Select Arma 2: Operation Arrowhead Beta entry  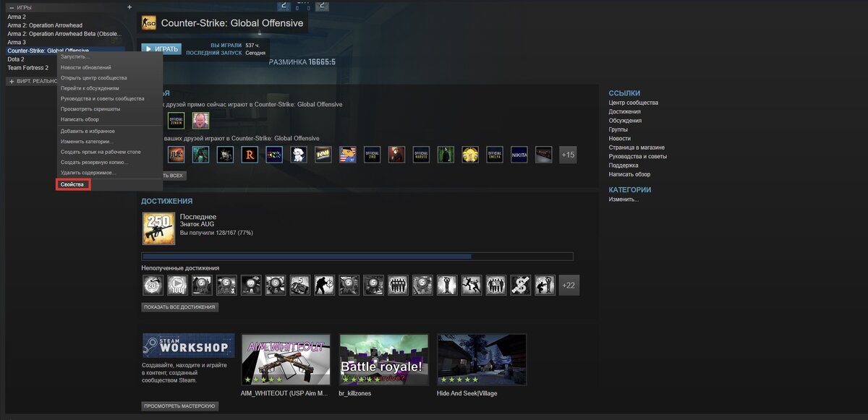click(x=65, y=34)
